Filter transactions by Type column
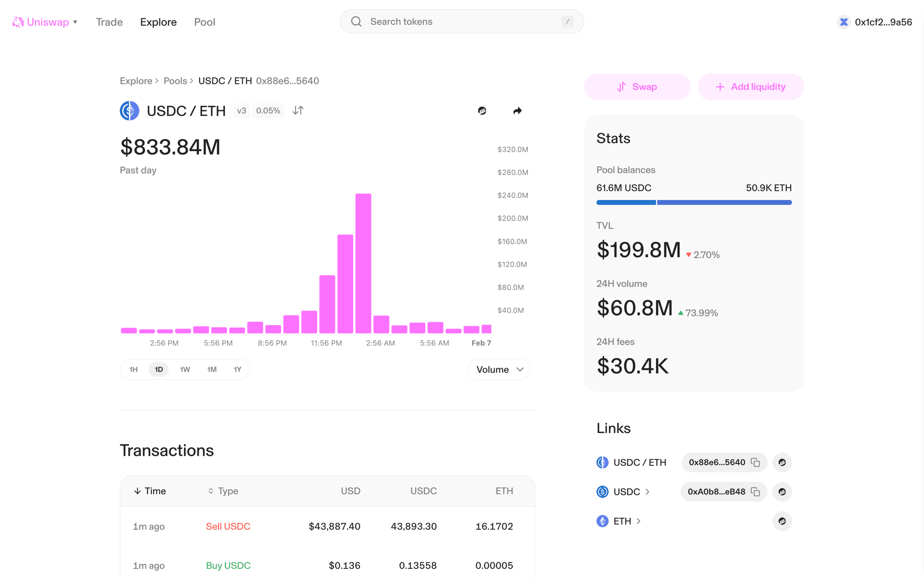Image resolution: width=924 pixels, height=578 pixels. [223, 491]
